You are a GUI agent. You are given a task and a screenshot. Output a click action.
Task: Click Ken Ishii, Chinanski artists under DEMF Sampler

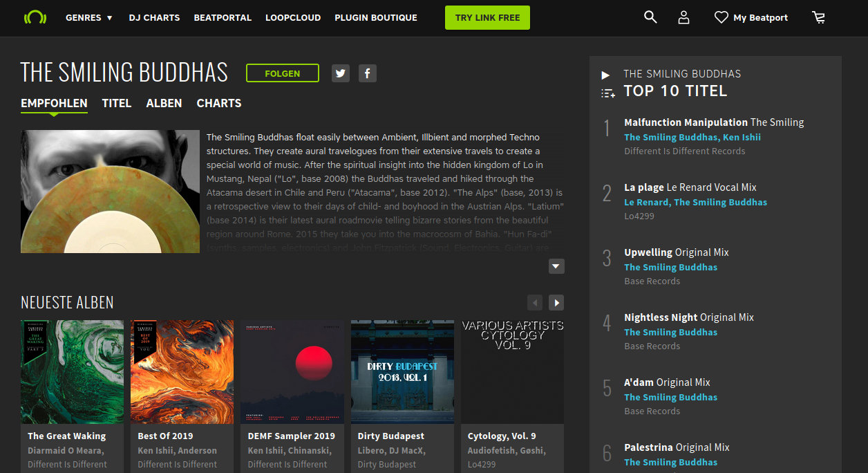coord(290,450)
